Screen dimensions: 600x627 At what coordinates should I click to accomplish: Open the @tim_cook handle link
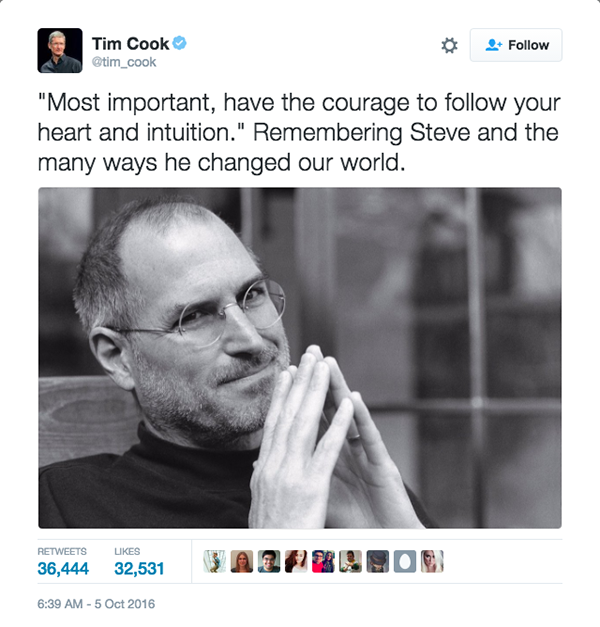tap(124, 62)
